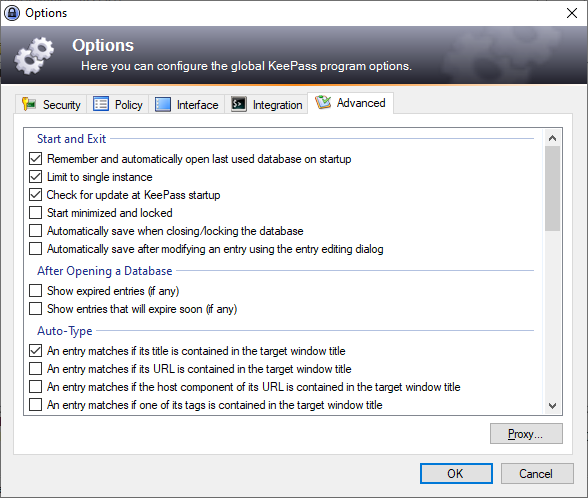Click the Start and Exit section heading
Image resolution: width=588 pixels, height=498 pixels.
[x=72, y=139]
